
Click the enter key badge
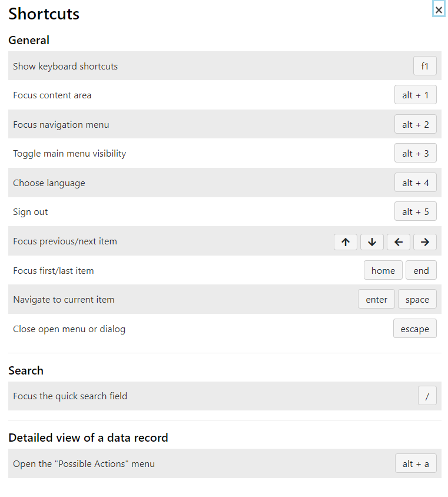click(377, 300)
